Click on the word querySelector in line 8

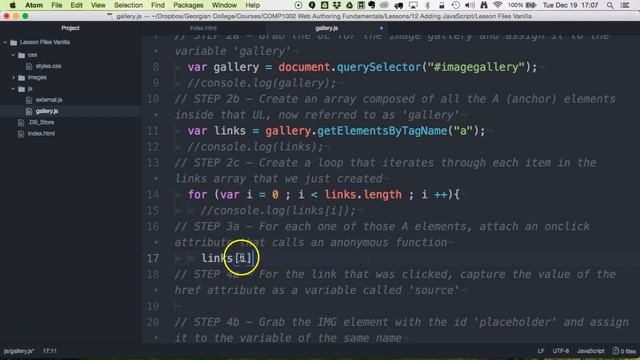tap(379, 67)
